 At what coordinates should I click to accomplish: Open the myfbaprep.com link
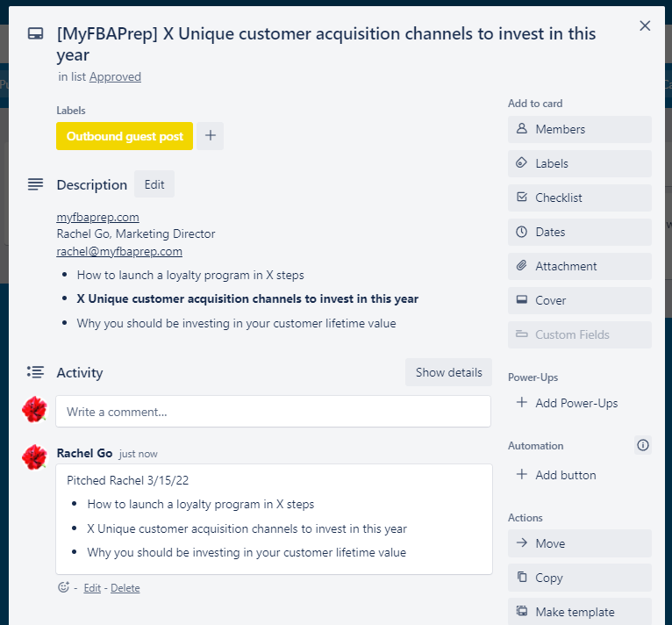click(x=97, y=217)
